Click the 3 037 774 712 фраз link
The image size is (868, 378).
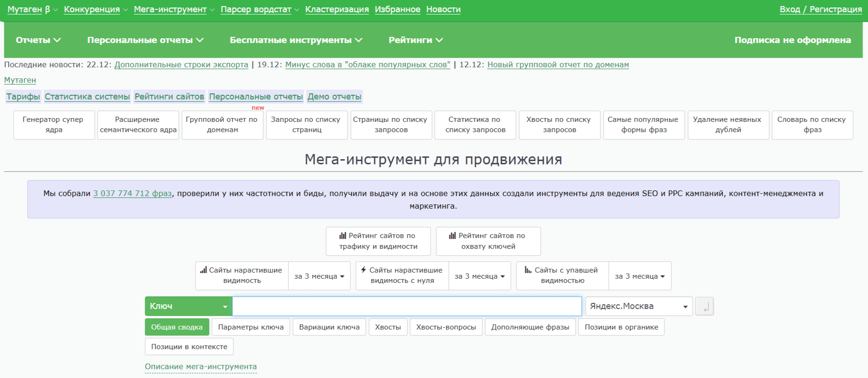click(x=132, y=193)
